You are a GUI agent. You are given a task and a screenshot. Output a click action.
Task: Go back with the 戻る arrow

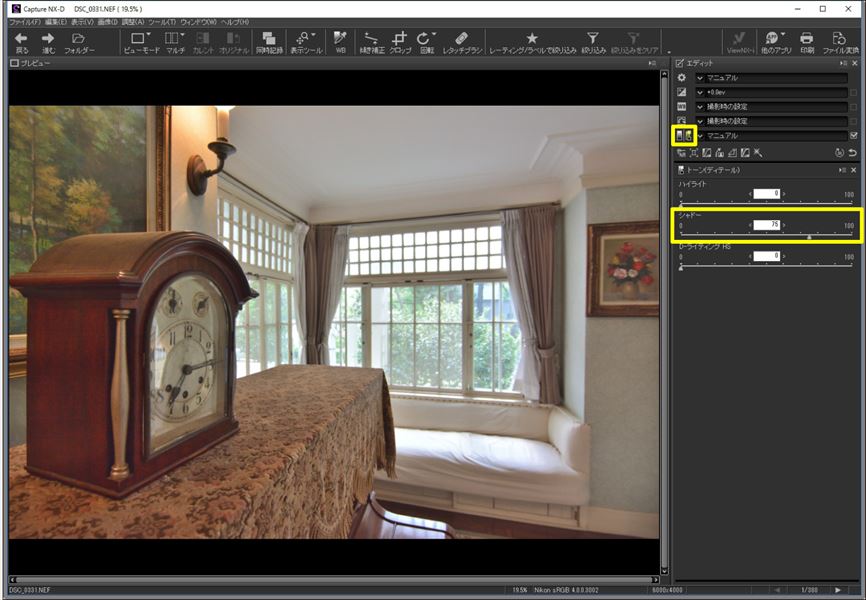[x=21, y=42]
